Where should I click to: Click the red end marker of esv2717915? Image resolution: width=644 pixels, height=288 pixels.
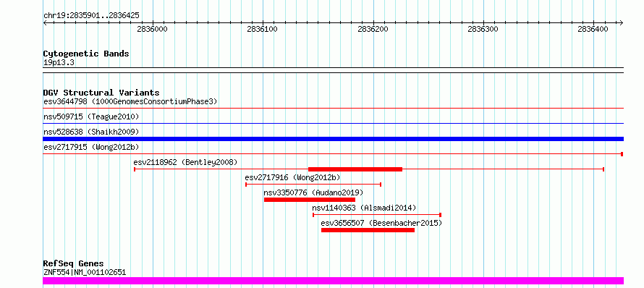[x=622, y=154]
